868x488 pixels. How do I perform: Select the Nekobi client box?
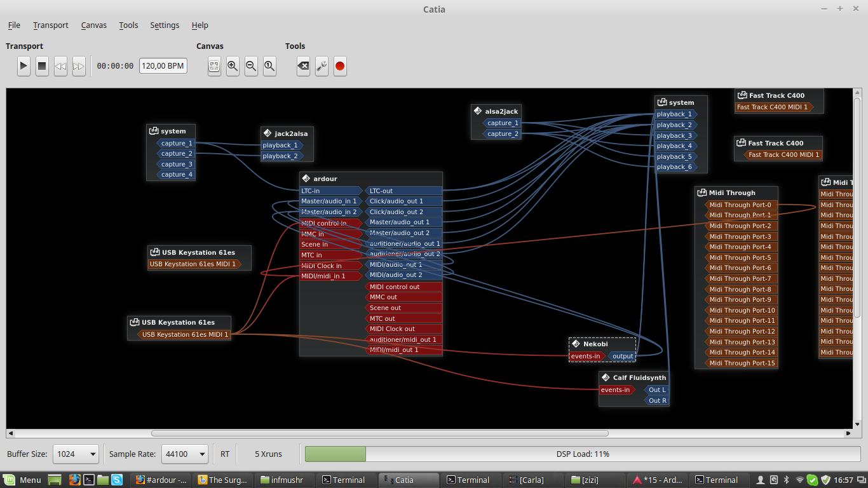pyautogui.click(x=602, y=349)
